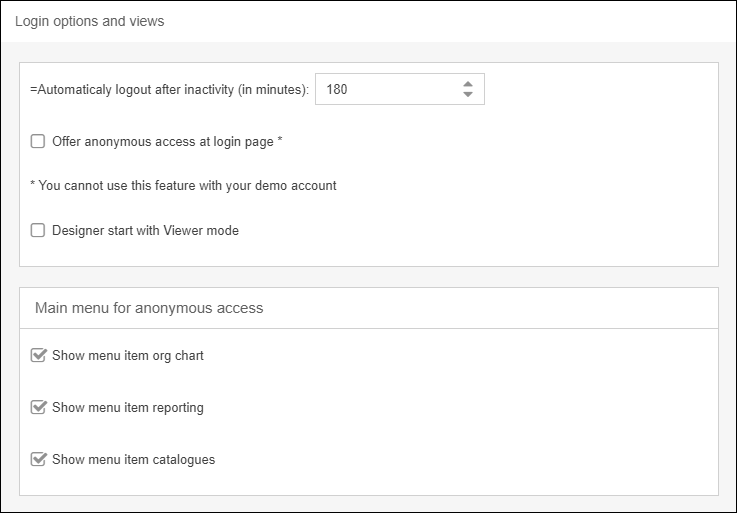Click the 'Main menu for anonymous access' heading
Image resolution: width=737 pixels, height=513 pixels.
click(149, 308)
